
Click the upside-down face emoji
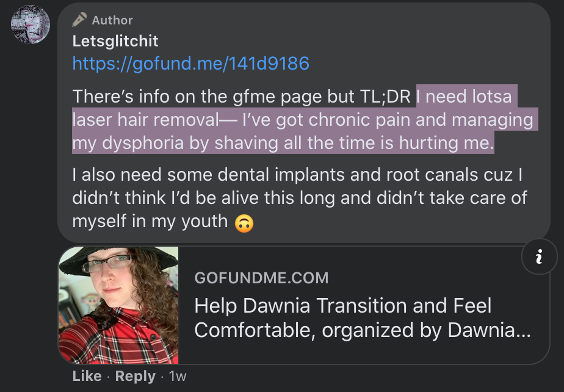[x=244, y=223]
